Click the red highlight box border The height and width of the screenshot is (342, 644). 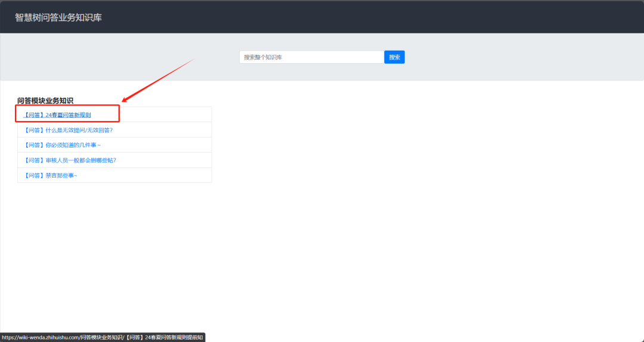pos(119,113)
